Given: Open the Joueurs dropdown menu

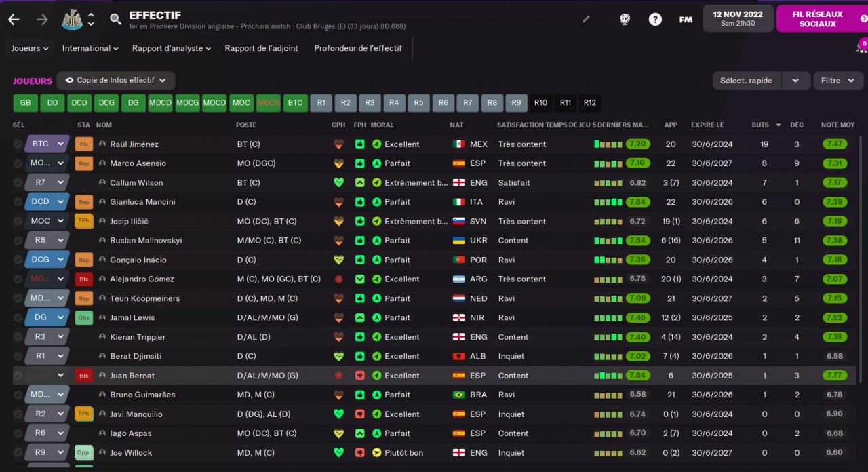Looking at the screenshot, I should tap(30, 48).
